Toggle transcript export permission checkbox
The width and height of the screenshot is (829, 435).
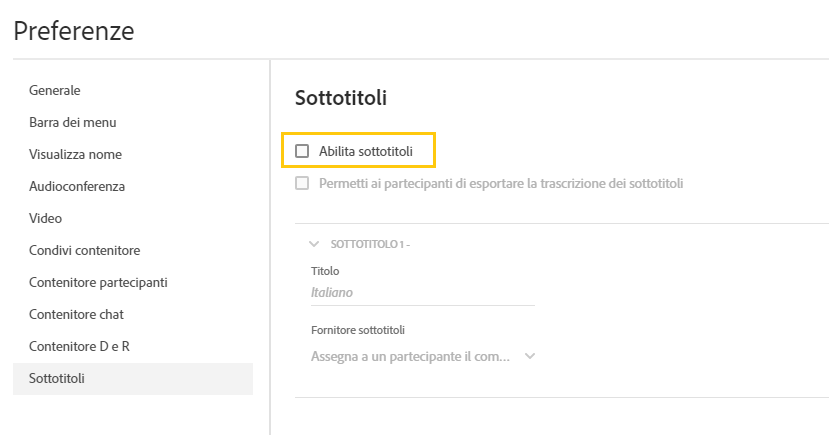302,184
